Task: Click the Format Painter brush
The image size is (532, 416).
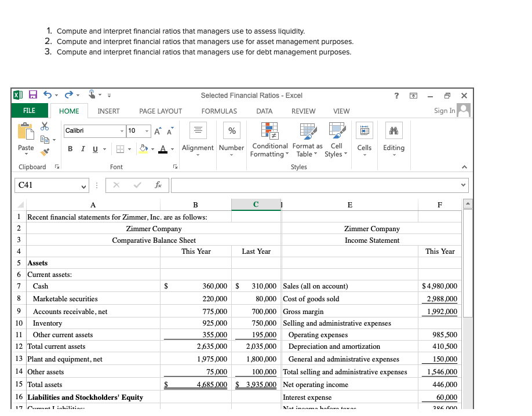Action: click(x=45, y=152)
